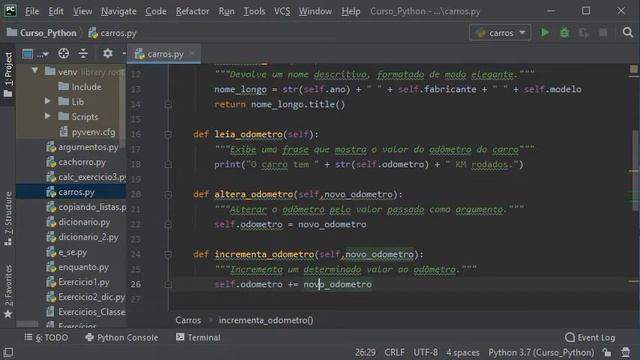Click the project tree horizontal scrollbar

pyautogui.click(x=27, y=324)
